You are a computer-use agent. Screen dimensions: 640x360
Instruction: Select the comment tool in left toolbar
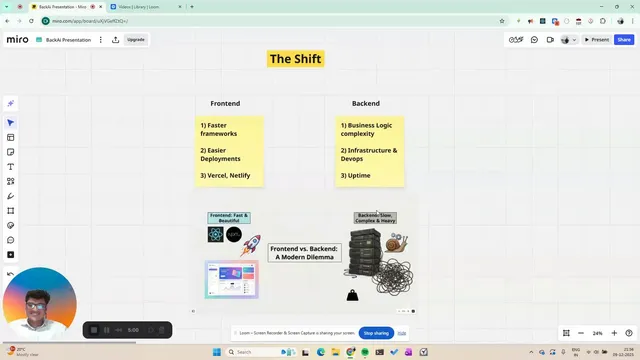(11, 240)
